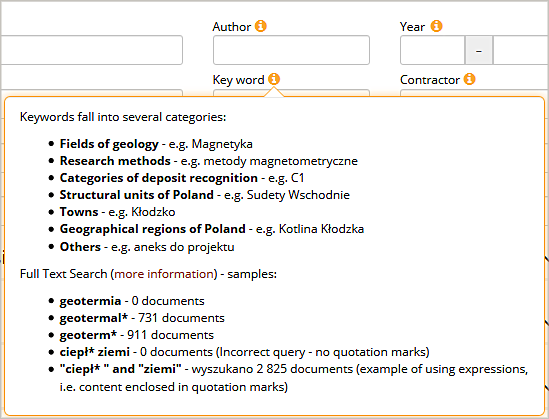Select the Year range start field

(x=432, y=50)
